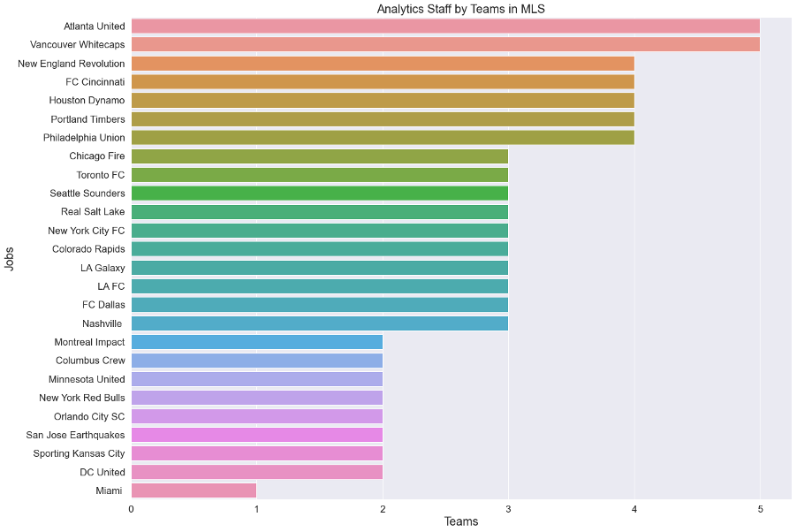Click the LA FC bar
This screenshot has height=532, width=797.
click(320, 286)
